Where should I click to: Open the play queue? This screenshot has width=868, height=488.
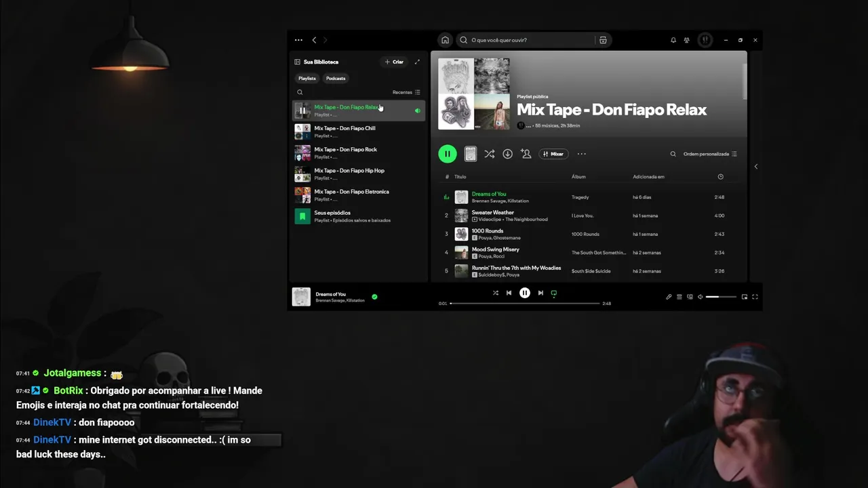pyautogui.click(x=679, y=297)
